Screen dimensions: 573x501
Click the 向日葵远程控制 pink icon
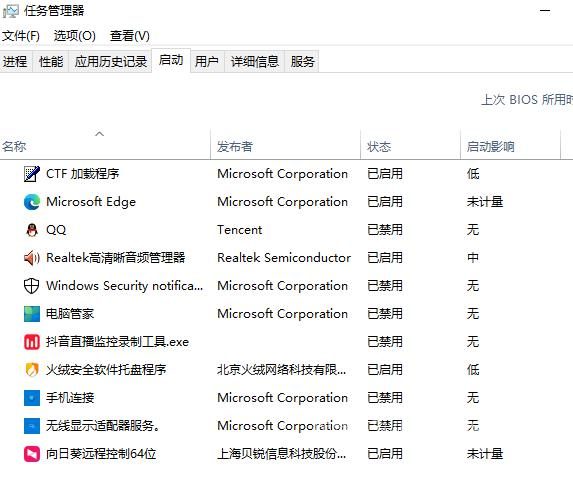[x=32, y=454]
